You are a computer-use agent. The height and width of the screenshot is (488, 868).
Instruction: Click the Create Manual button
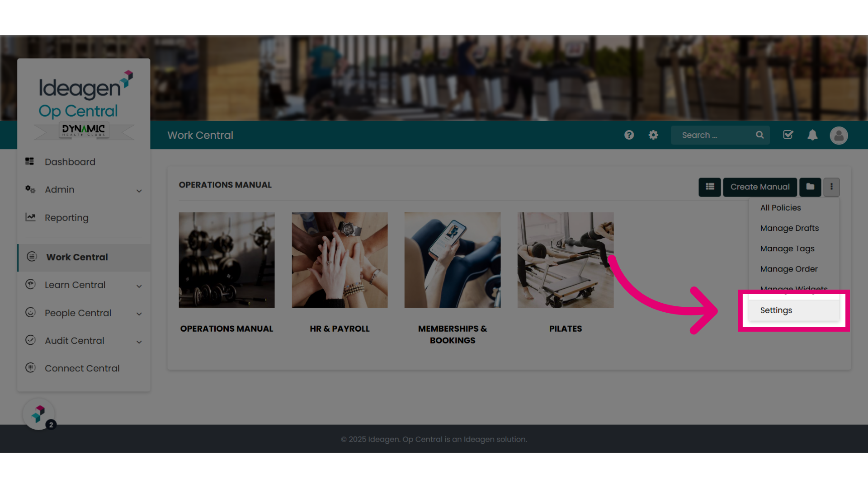click(760, 187)
